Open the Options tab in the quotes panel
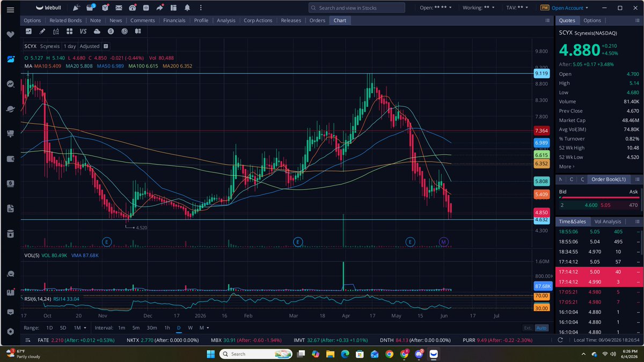 pyautogui.click(x=592, y=20)
